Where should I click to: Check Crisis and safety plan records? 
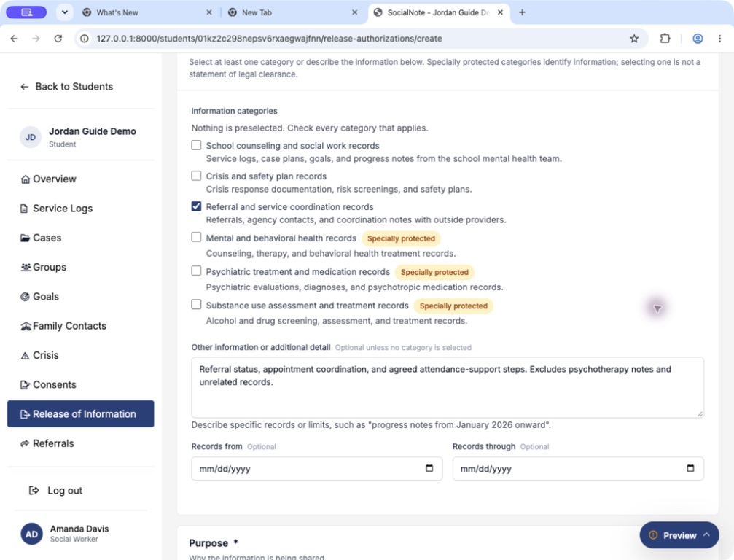pos(196,176)
